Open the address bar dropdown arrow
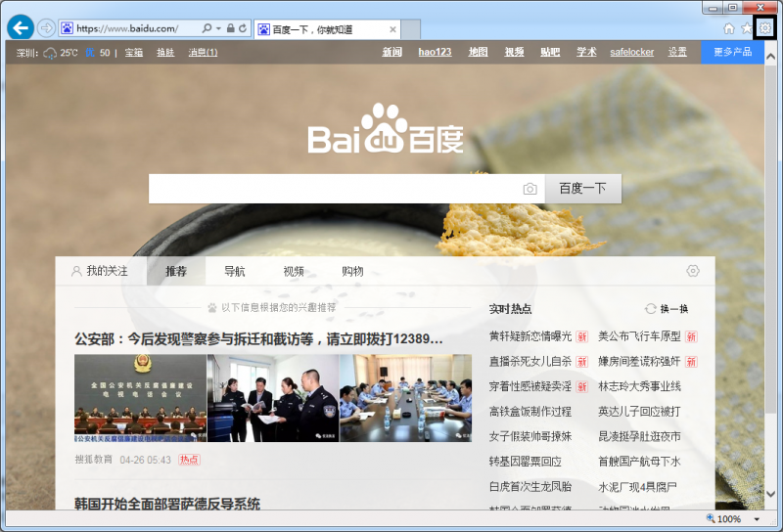783x532 pixels. [218, 28]
